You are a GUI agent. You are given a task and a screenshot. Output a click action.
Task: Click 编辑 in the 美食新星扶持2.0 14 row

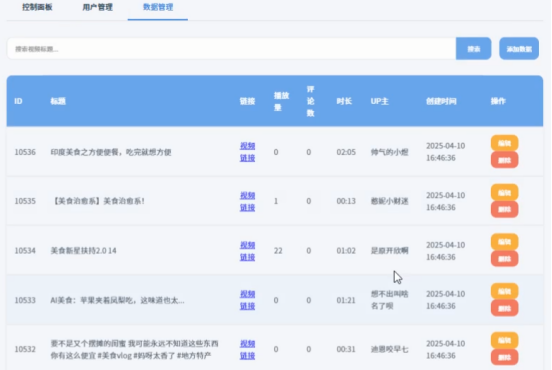[504, 242]
